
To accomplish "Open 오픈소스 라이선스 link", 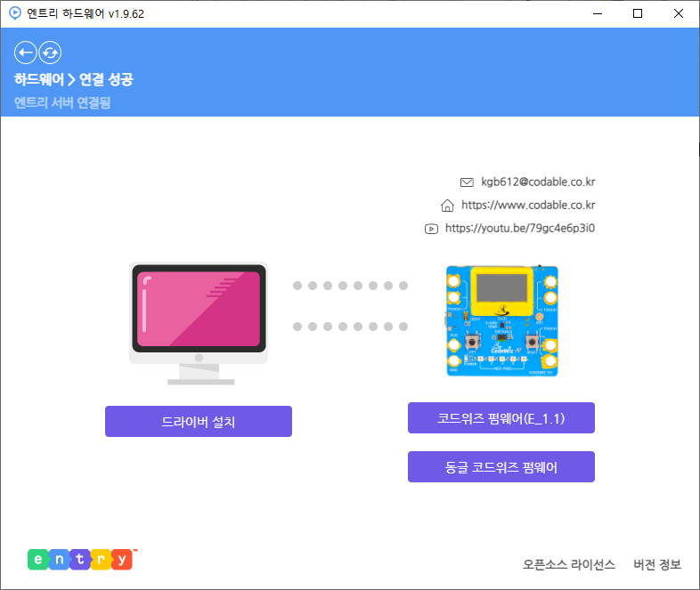I will [x=569, y=564].
